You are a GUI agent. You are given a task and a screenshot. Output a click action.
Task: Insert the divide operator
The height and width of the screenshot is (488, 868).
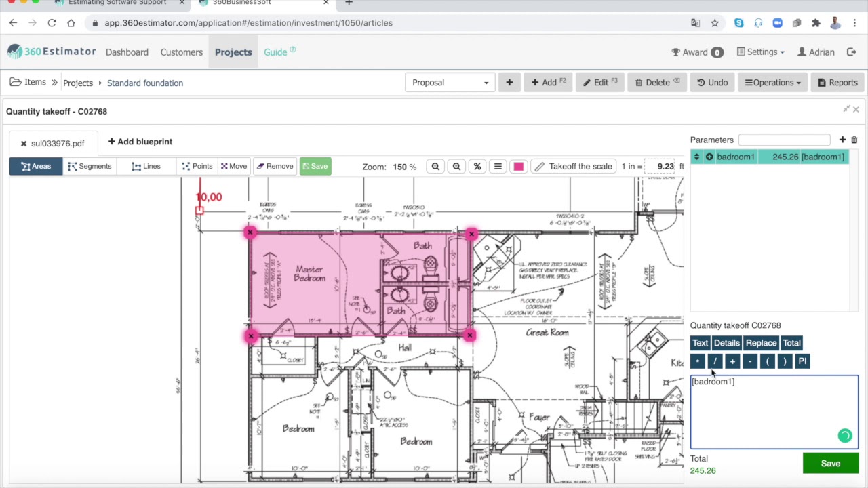click(x=715, y=361)
